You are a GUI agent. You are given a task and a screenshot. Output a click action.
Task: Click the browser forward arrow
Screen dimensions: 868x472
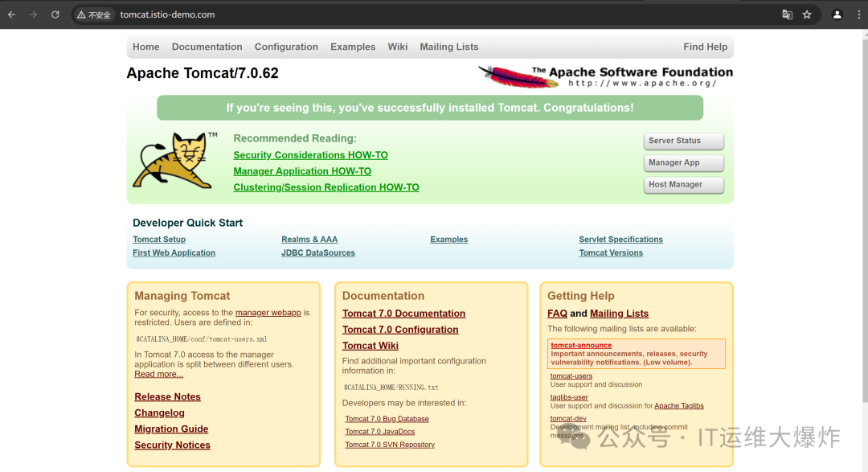coord(33,15)
